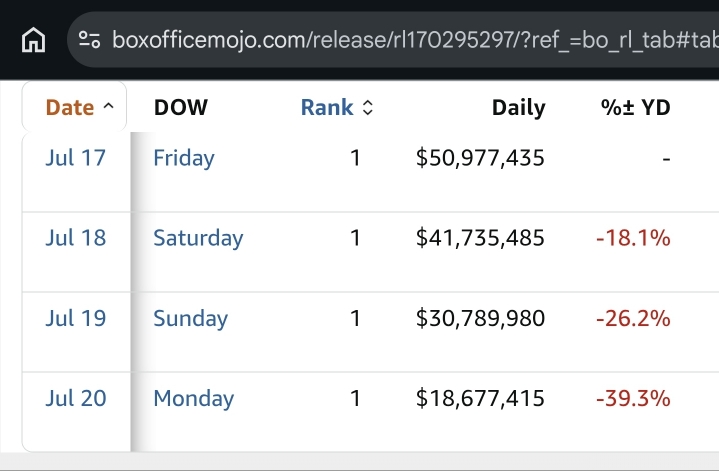Follow the Saturday day link
This screenshot has width=719, height=471.
click(198, 238)
